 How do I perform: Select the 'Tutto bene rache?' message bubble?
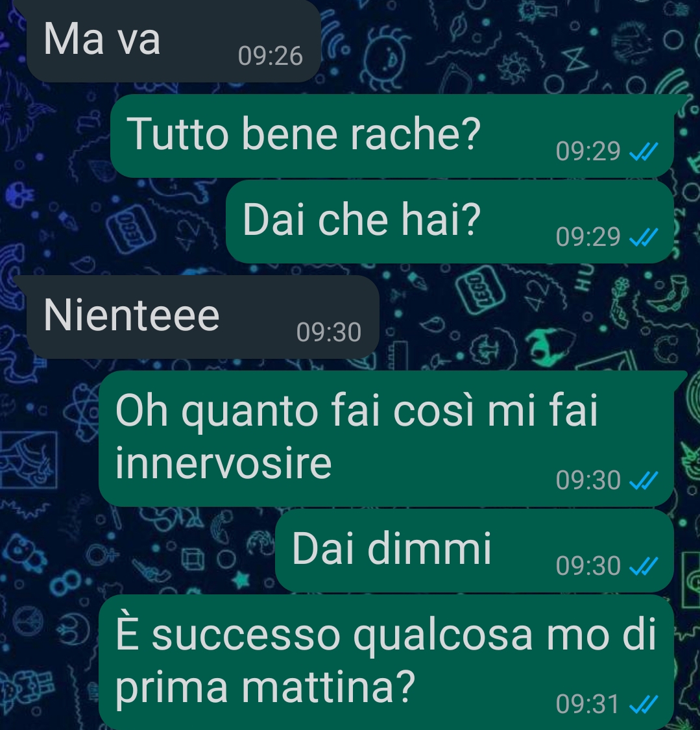point(392,136)
